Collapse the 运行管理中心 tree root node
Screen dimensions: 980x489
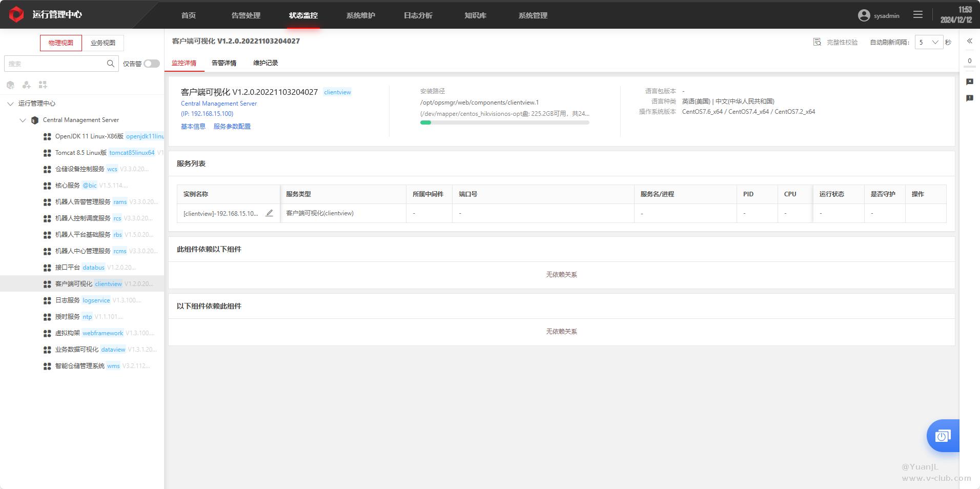[x=10, y=104]
